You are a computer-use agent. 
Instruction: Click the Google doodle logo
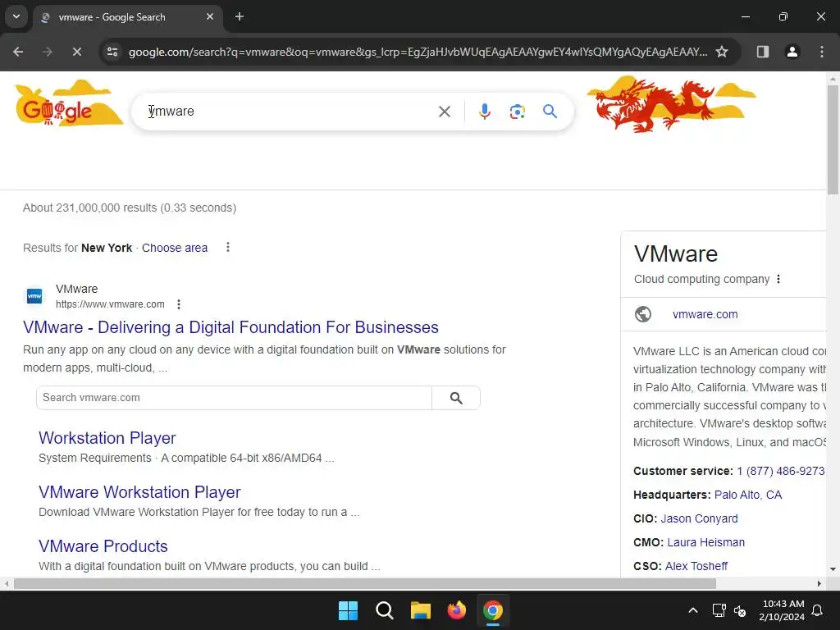click(x=69, y=103)
